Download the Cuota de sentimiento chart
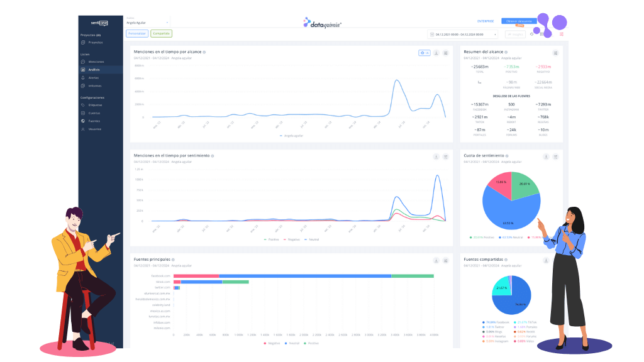The height and width of the screenshot is (362, 644). coord(546,156)
